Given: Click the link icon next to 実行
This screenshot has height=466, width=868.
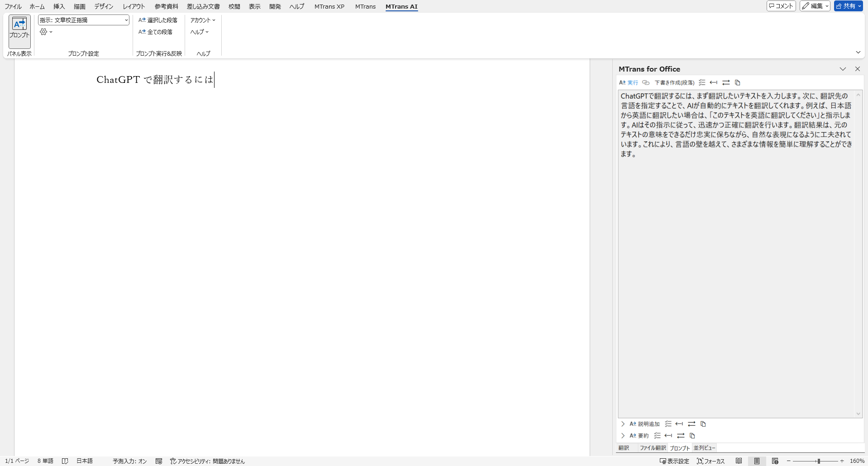Looking at the screenshot, I should [x=646, y=82].
